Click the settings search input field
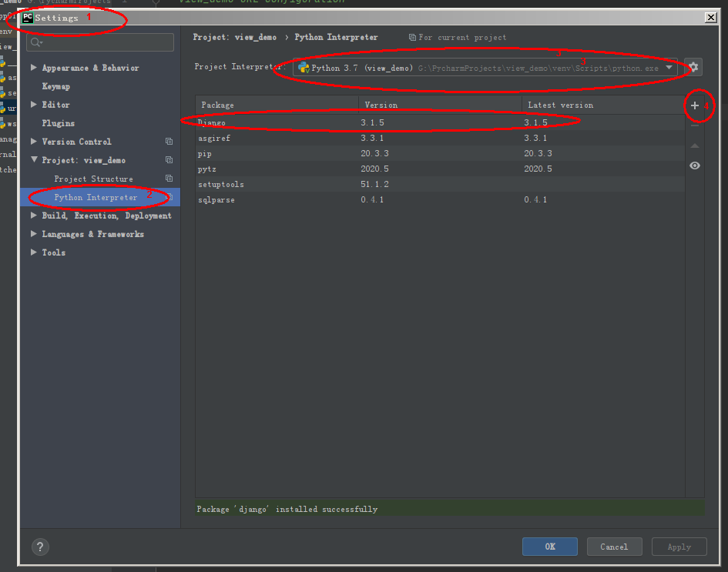Viewport: 728px width, 572px height. (x=100, y=42)
